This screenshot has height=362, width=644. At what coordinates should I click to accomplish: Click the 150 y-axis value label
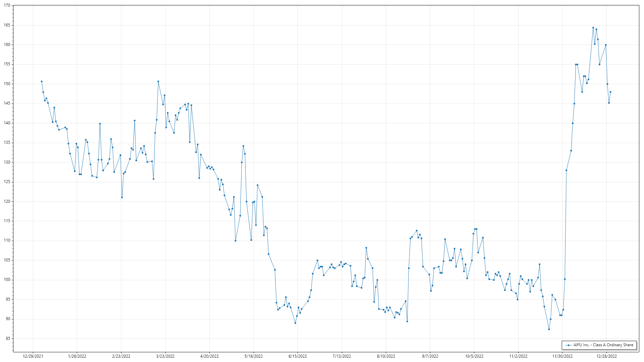(7, 84)
